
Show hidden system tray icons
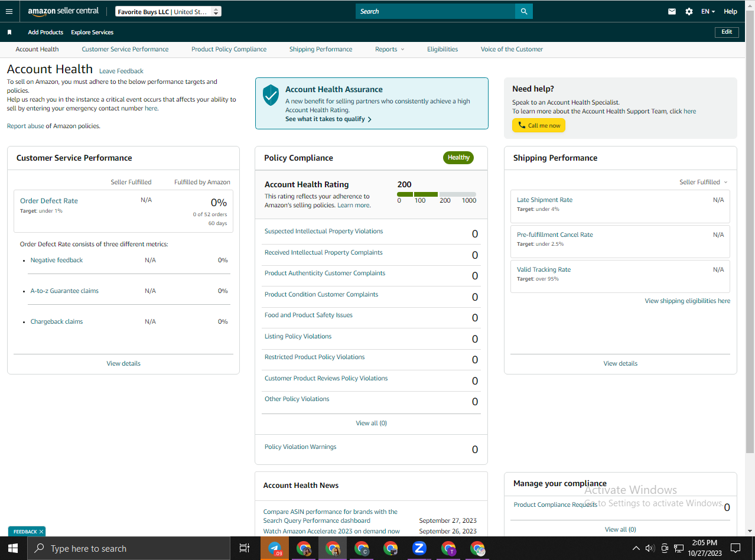click(636, 548)
